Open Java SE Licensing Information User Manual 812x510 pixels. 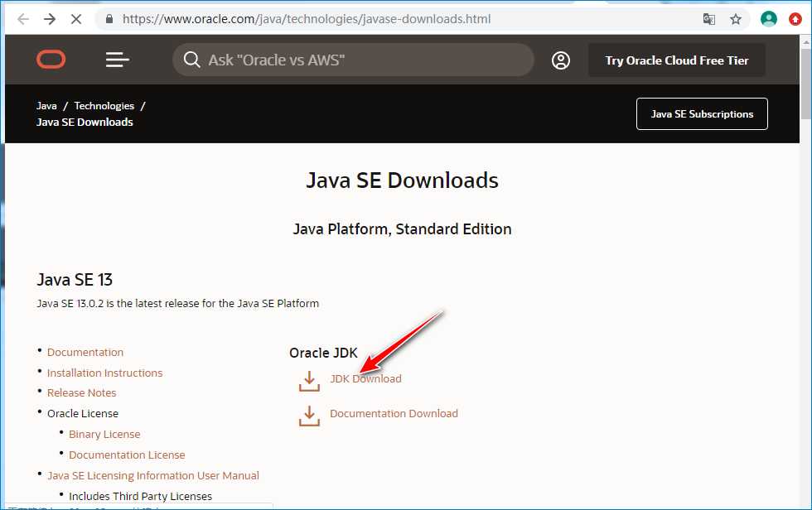point(153,475)
